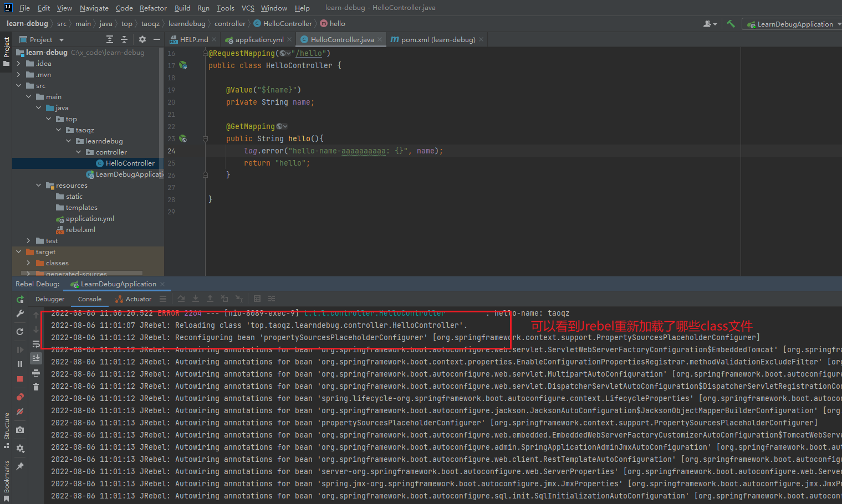This screenshot has height=504, width=842.
Task: Toggle scroll to end of console
Action: coord(36,358)
